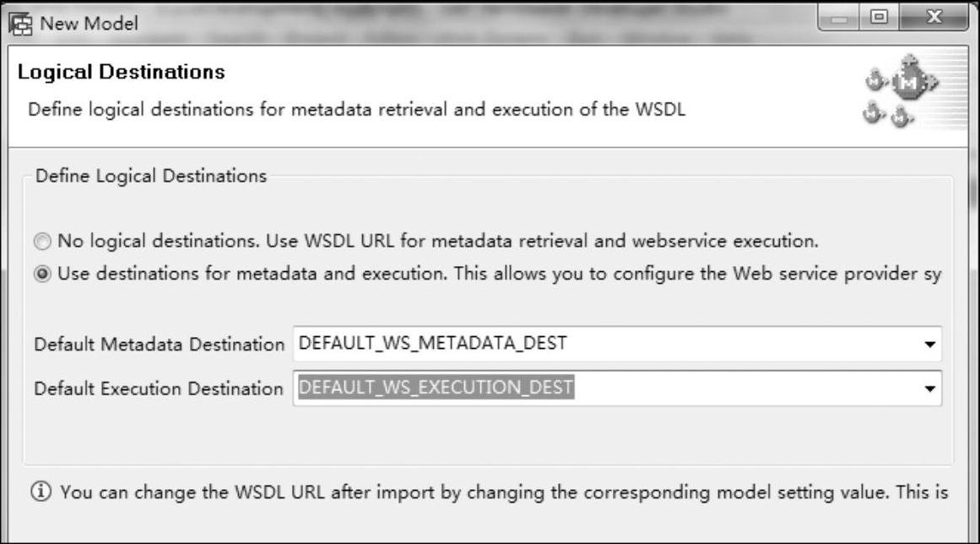This screenshot has height=544, width=980.
Task: Click the highlighted DEFAULT_WS_EXECUTION_DEST text
Action: (436, 388)
